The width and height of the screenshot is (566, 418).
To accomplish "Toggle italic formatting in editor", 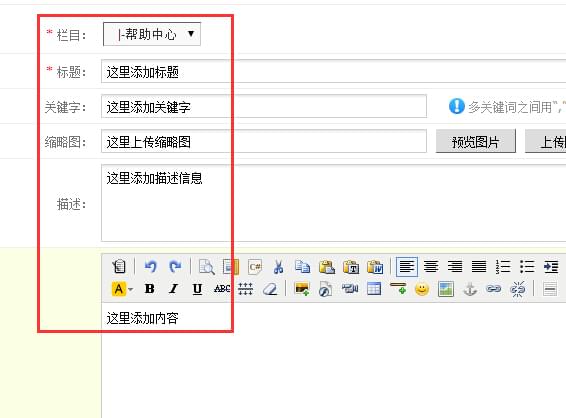I will point(173,289).
